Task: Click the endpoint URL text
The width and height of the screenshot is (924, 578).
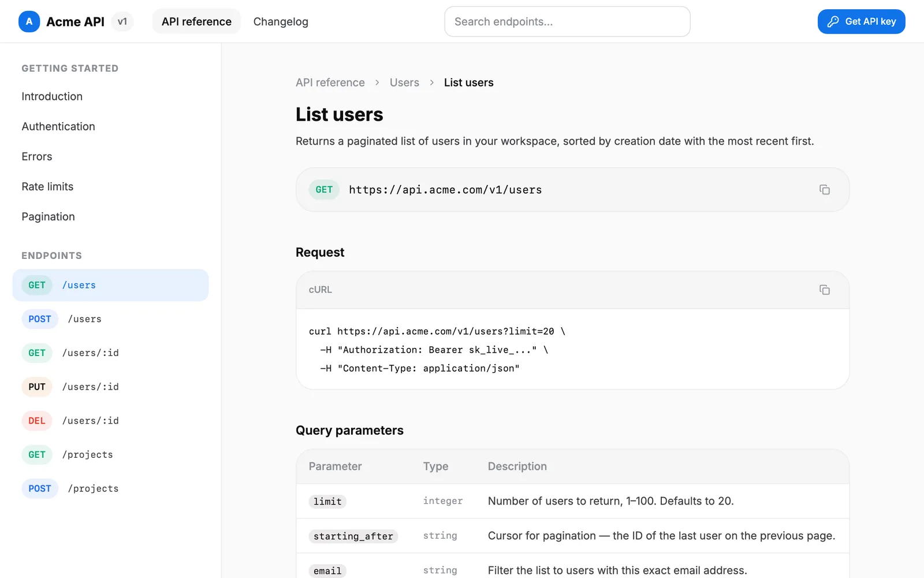Action: coord(445,190)
